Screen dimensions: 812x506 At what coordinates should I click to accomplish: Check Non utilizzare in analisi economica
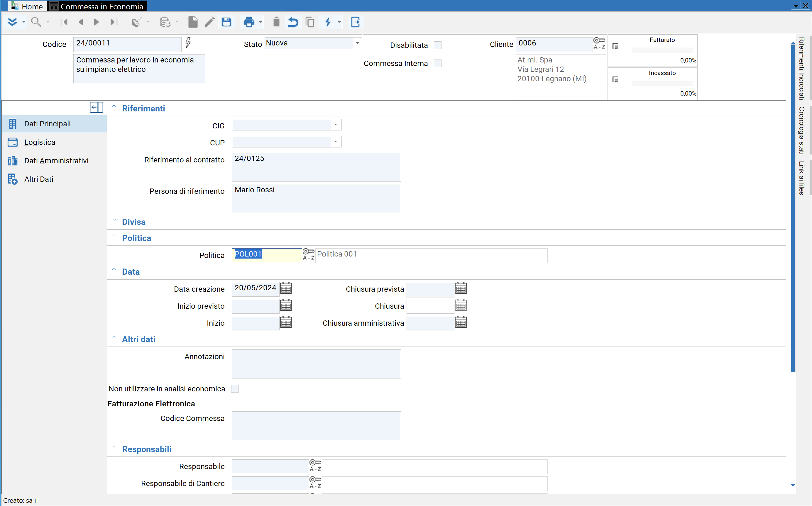[x=235, y=388]
